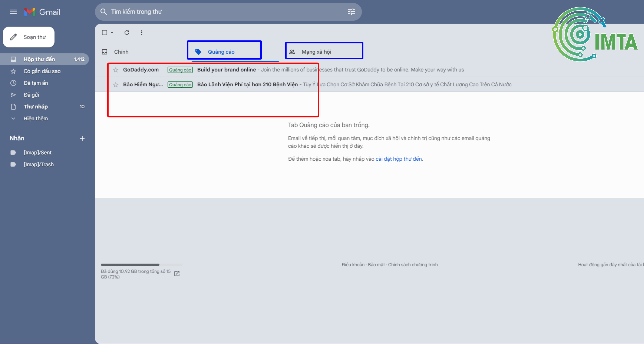644x344 pixels.
Task: Open the GoDaddy.com Build your brand online email
Action: [x=369, y=70]
